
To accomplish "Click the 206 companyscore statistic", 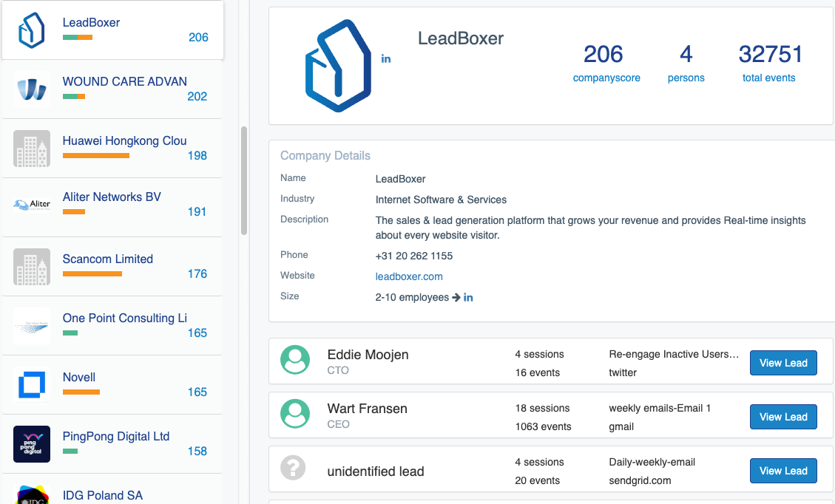I will [604, 55].
